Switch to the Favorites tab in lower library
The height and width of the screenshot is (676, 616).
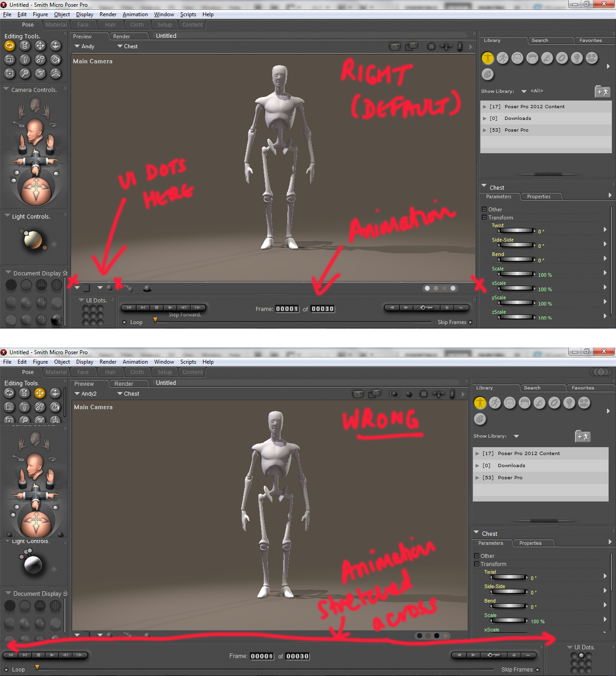click(x=583, y=388)
